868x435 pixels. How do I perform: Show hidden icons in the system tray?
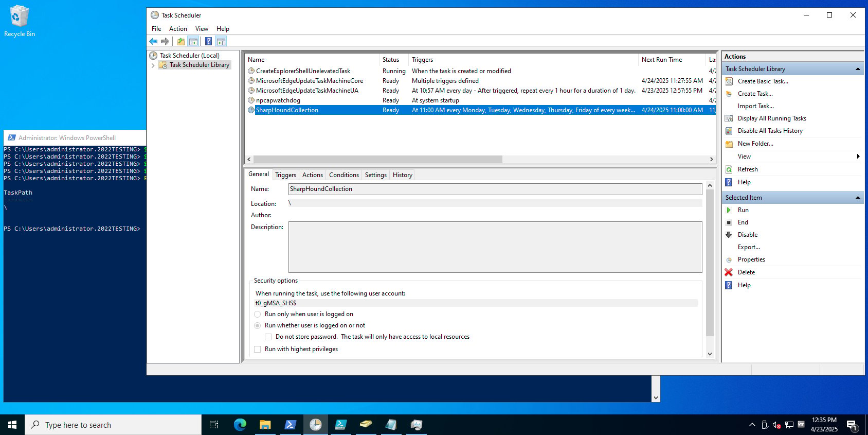click(x=752, y=425)
